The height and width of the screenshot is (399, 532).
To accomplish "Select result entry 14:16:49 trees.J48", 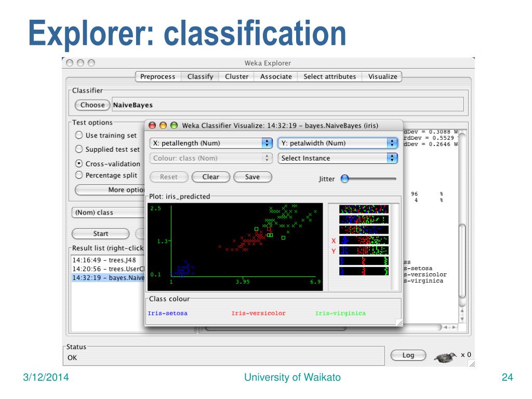I will tap(108, 260).
